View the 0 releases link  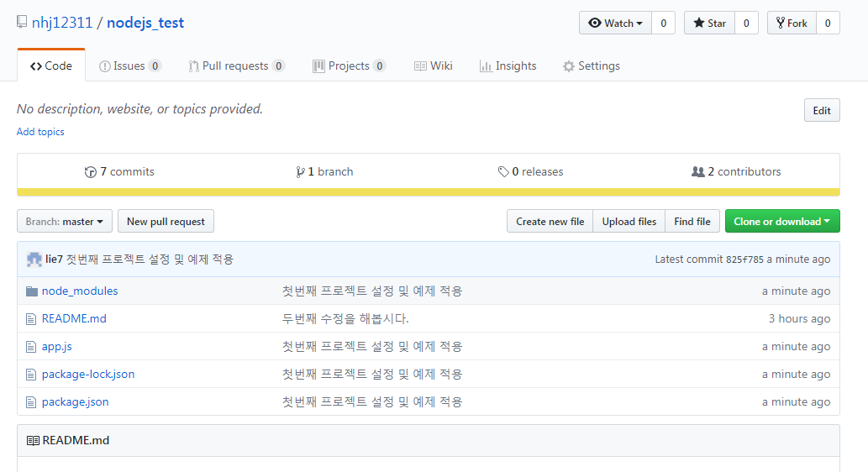click(x=530, y=172)
